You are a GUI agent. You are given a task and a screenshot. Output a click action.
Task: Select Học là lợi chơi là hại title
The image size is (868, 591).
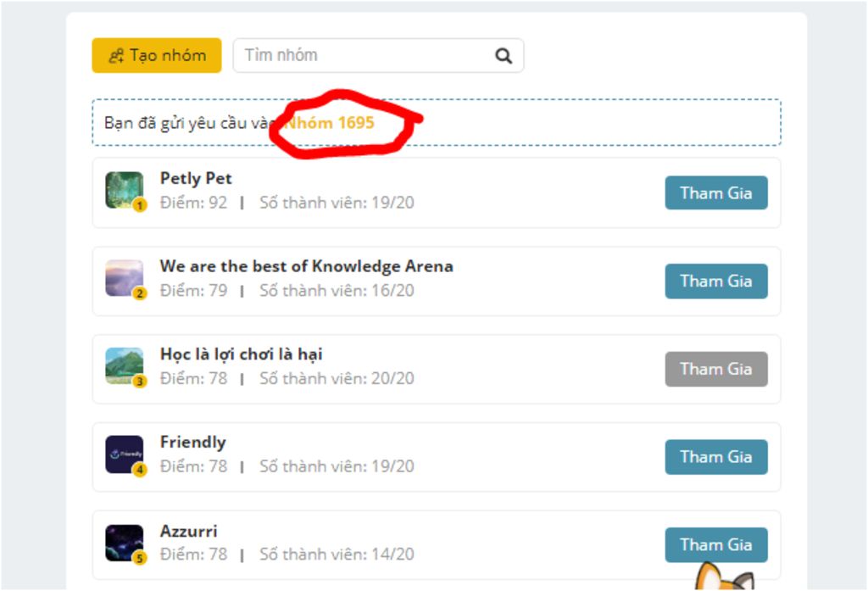coord(242,354)
